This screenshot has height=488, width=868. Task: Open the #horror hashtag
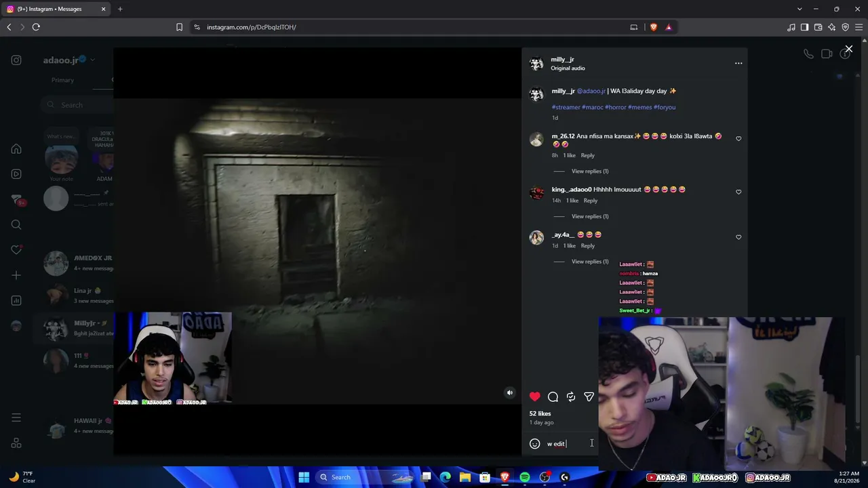click(x=616, y=107)
